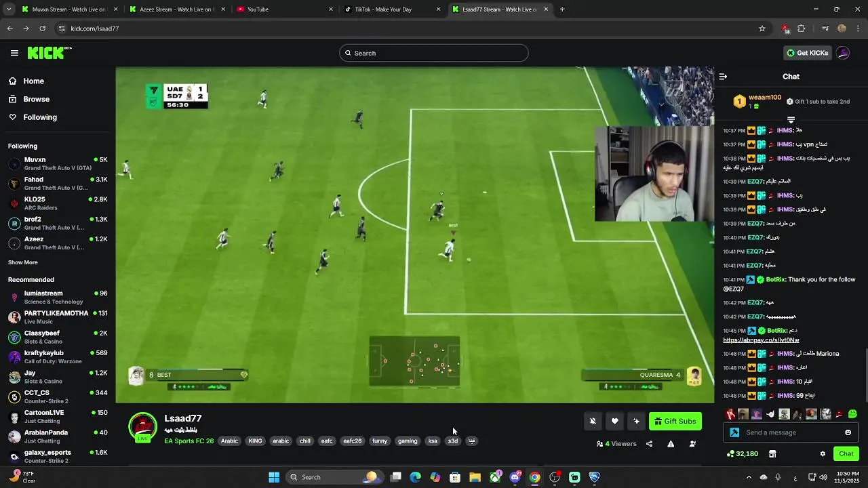Image resolution: width=868 pixels, height=488 pixels.
Task: Bookmark this page with star
Action: tap(762, 28)
